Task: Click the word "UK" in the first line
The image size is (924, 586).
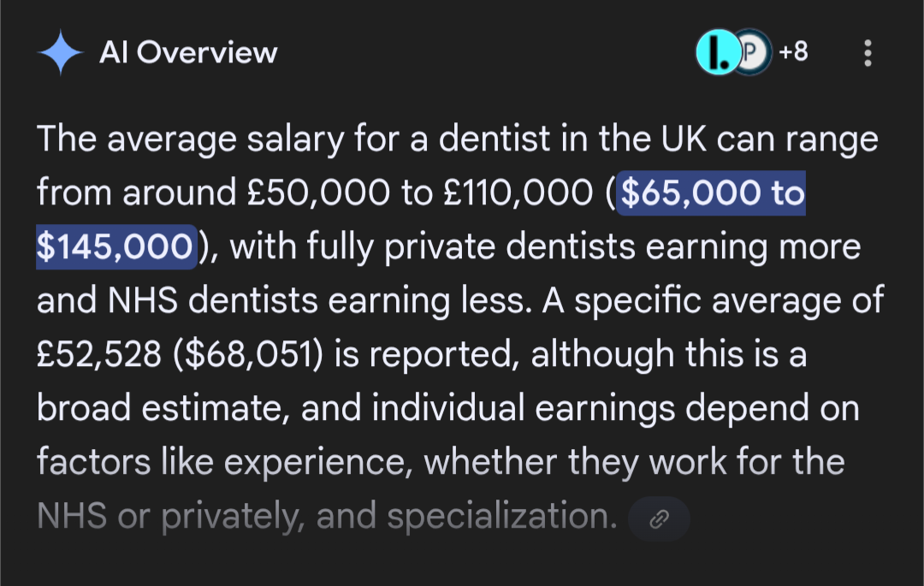Action: [x=680, y=139]
